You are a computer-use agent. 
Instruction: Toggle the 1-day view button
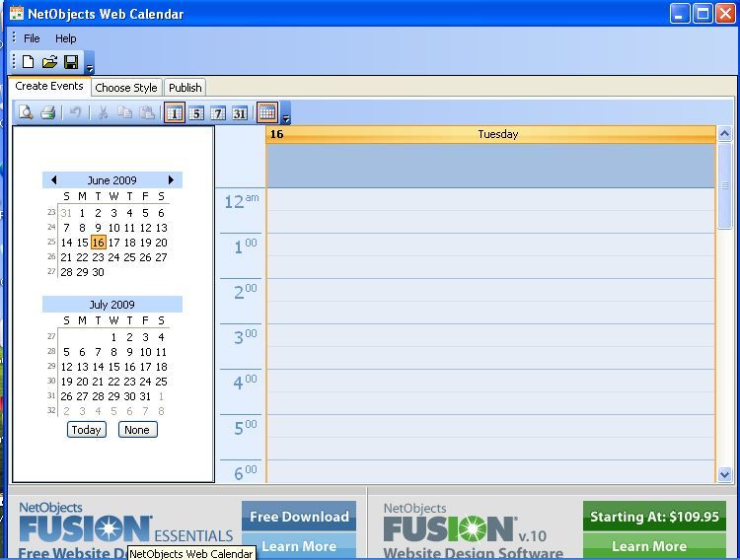pyautogui.click(x=175, y=113)
